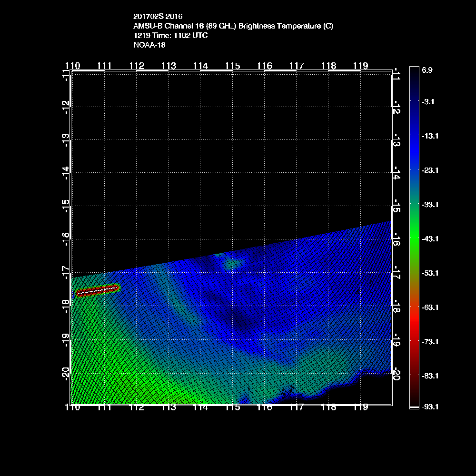Click longitude label '114' on top axis
This screenshot has width=476, height=476.
(200, 66)
